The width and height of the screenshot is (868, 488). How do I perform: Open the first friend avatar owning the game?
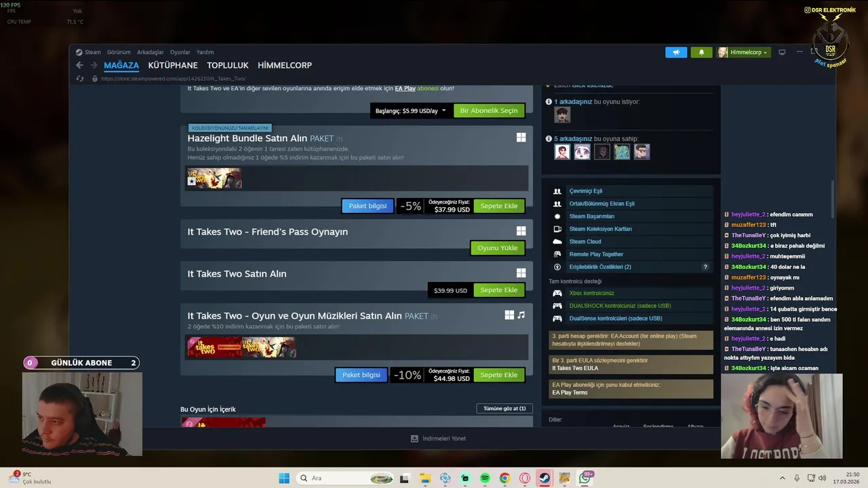(562, 152)
